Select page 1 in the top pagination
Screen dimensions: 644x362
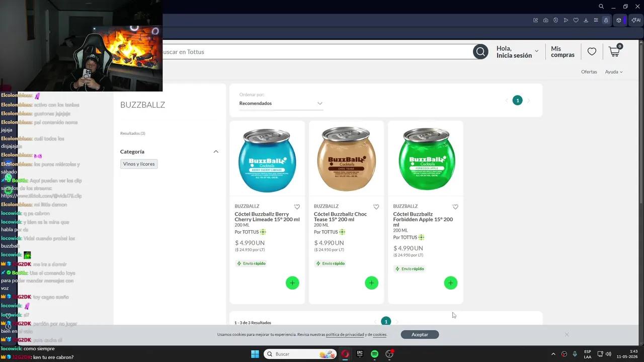tap(517, 101)
